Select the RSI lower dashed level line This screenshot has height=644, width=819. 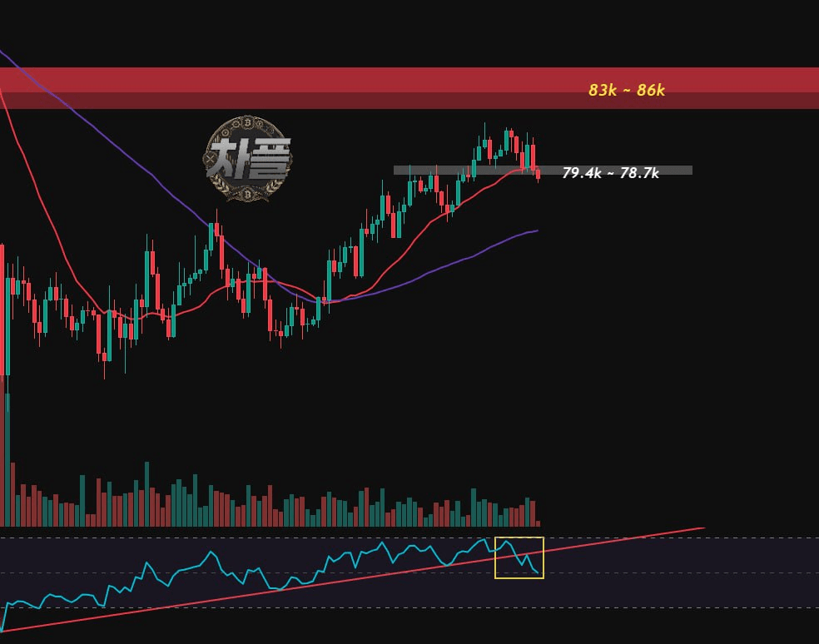tap(409, 607)
